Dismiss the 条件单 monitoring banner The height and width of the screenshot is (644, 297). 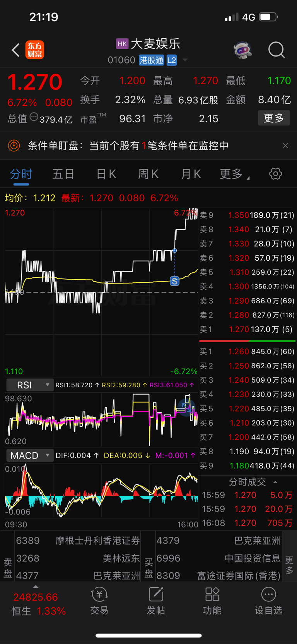[285, 146]
